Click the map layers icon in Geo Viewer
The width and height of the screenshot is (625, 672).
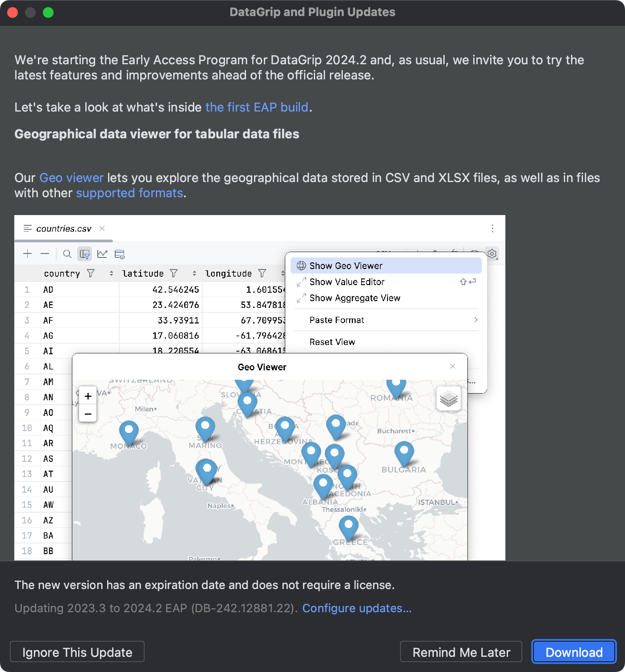click(449, 398)
